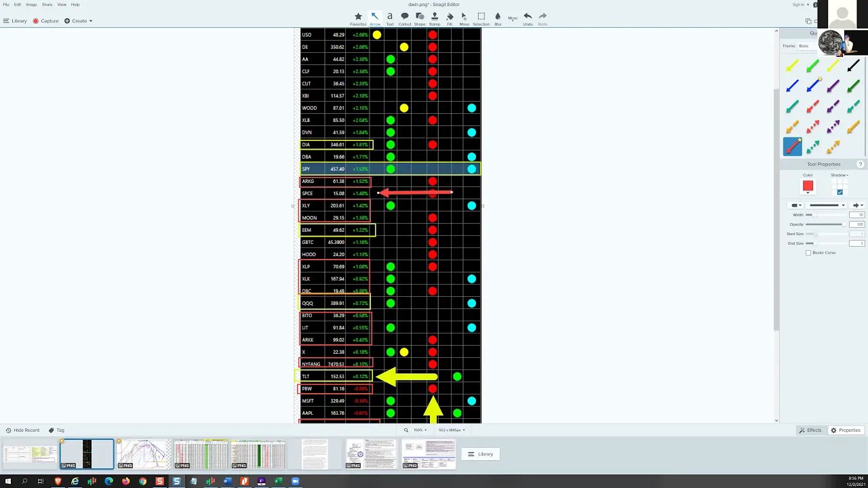Click the Opacity value field

tap(857, 224)
